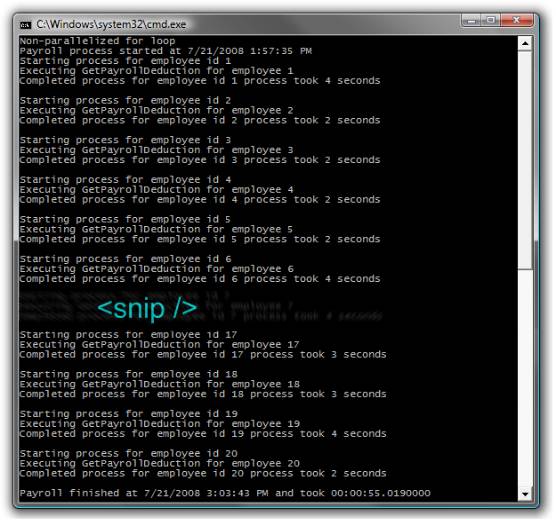Click the teal <snip /> label

coord(147,309)
